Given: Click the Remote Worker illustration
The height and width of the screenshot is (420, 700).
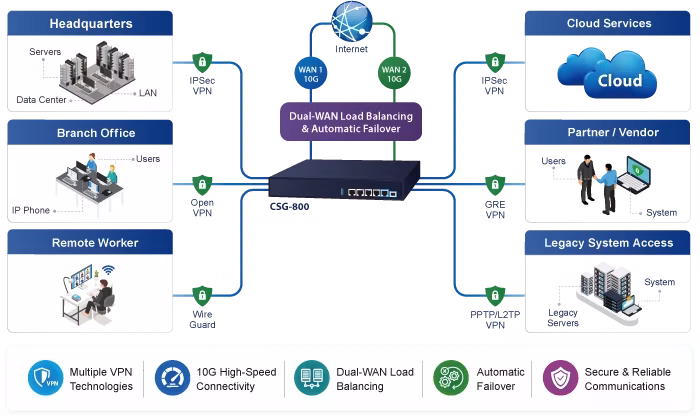Looking at the screenshot, I should tap(88, 295).
